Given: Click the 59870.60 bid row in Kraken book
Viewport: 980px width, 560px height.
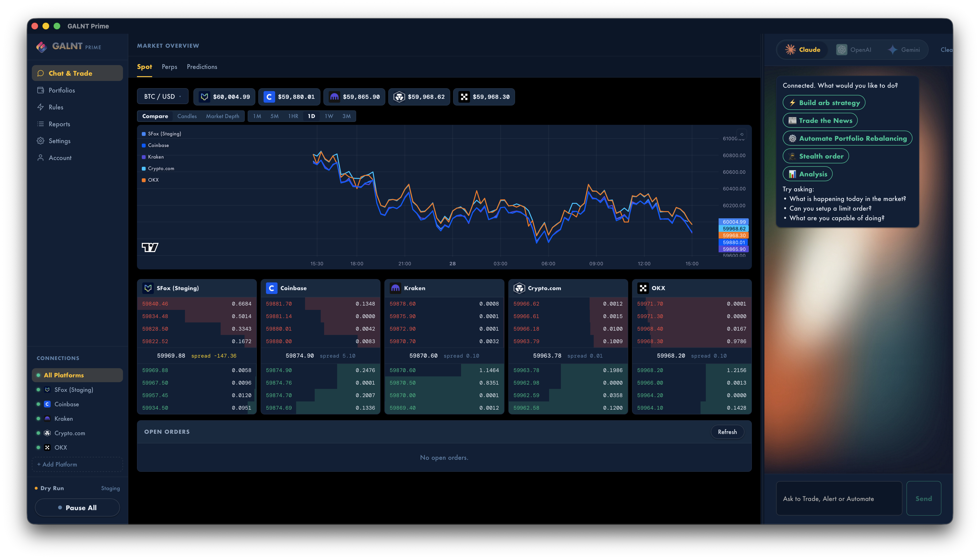Looking at the screenshot, I should [444, 370].
